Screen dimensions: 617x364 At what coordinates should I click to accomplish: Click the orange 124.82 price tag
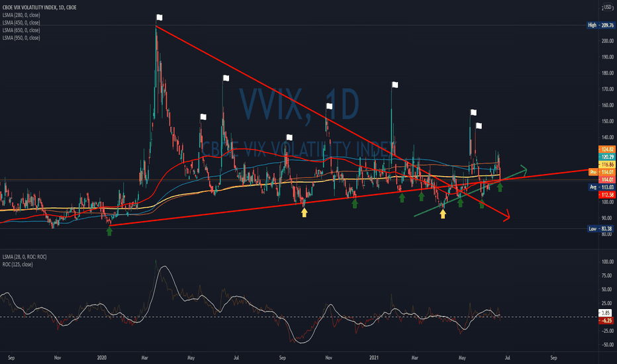pos(607,149)
